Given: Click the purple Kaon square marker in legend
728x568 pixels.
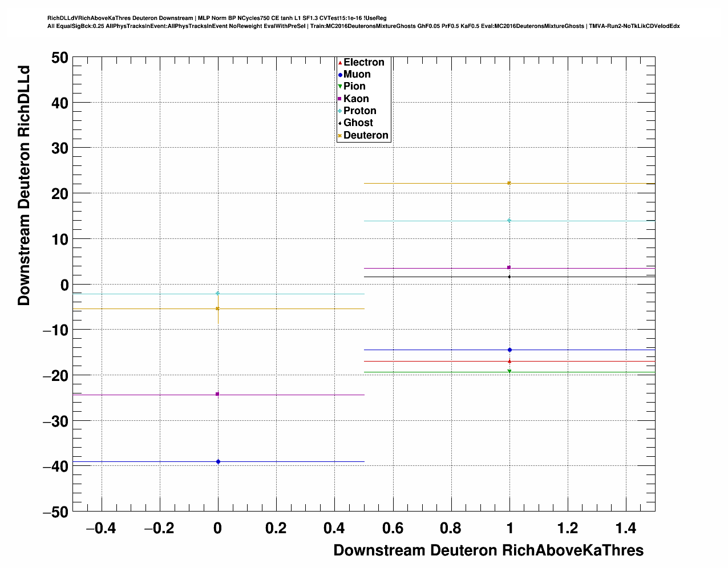Looking at the screenshot, I should click(x=340, y=99).
